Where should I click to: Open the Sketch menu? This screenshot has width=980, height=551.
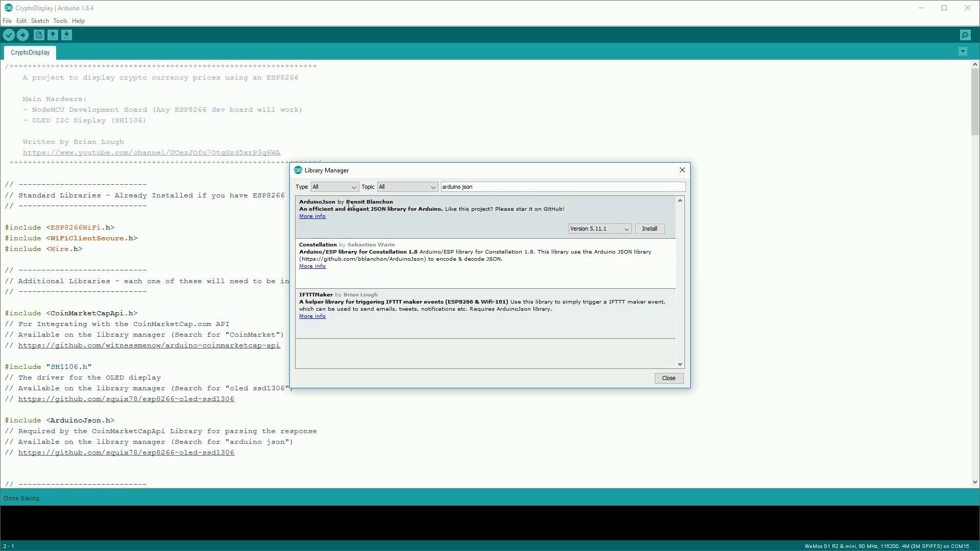click(x=40, y=21)
